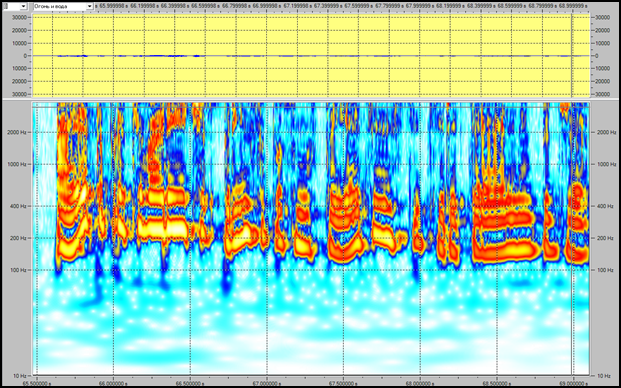Click the 67.500000 s label on bottom axis
This screenshot has width=621, height=388.
pos(343,384)
